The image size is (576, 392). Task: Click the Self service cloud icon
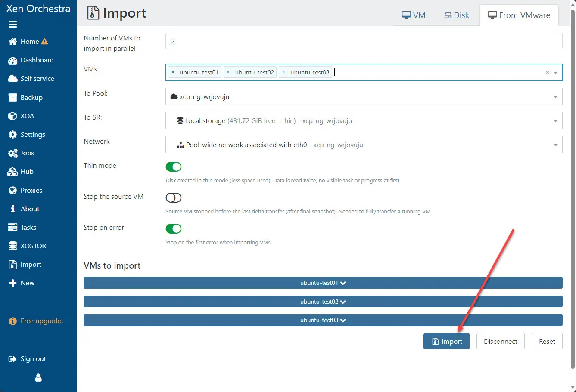tap(12, 79)
